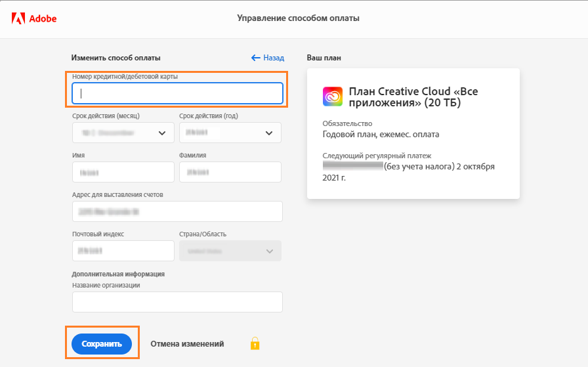Select the Фамилия text field
The width and height of the screenshot is (588, 367).
[230, 172]
